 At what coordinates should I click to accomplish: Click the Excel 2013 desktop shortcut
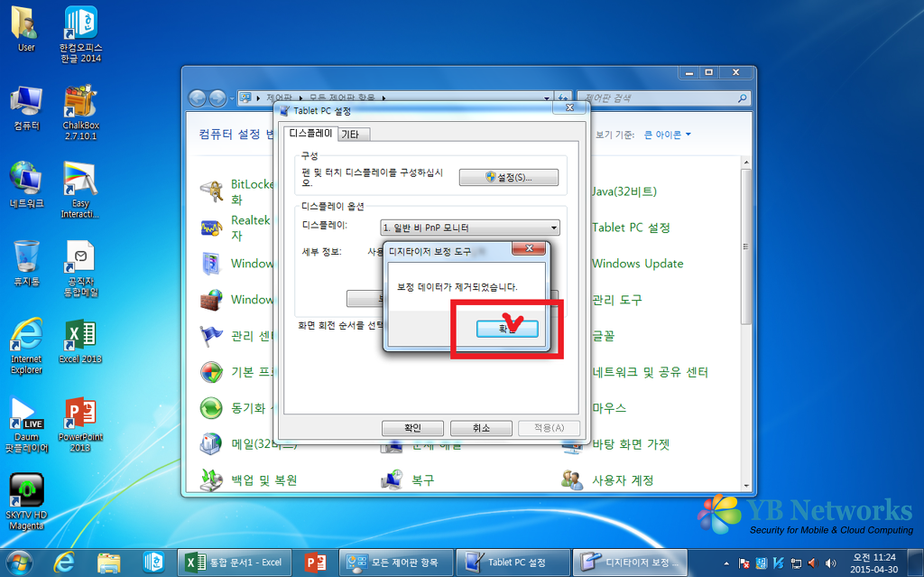(80, 341)
